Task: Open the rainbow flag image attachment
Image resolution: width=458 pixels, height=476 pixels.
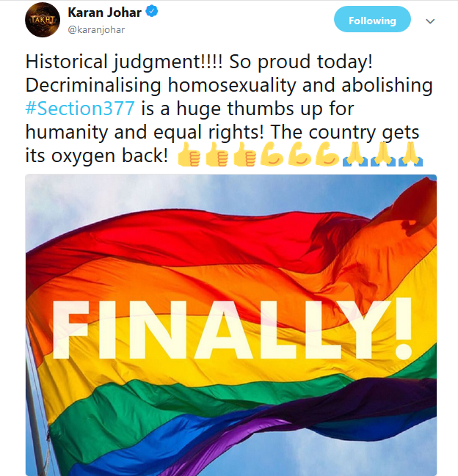Action: [231, 325]
